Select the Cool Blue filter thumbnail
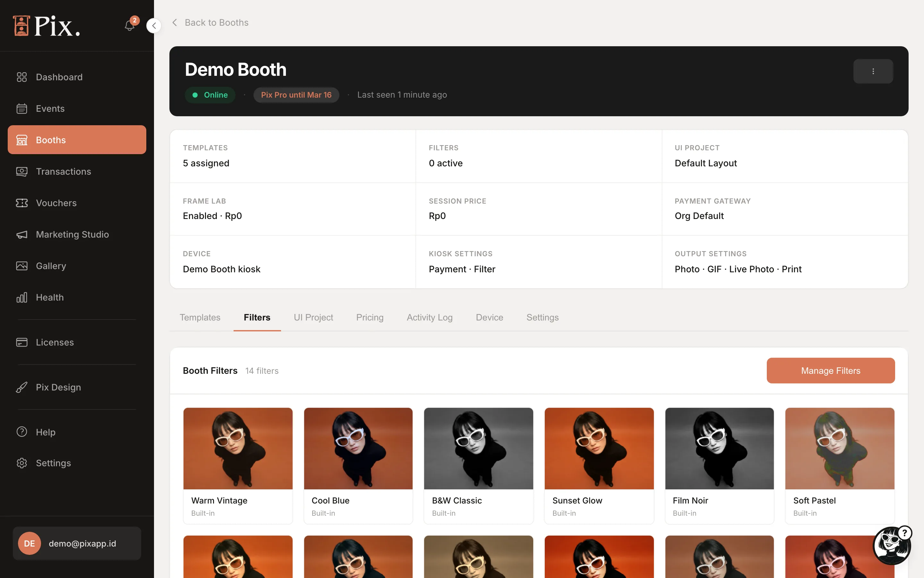Image resolution: width=924 pixels, height=578 pixels. coord(358,448)
